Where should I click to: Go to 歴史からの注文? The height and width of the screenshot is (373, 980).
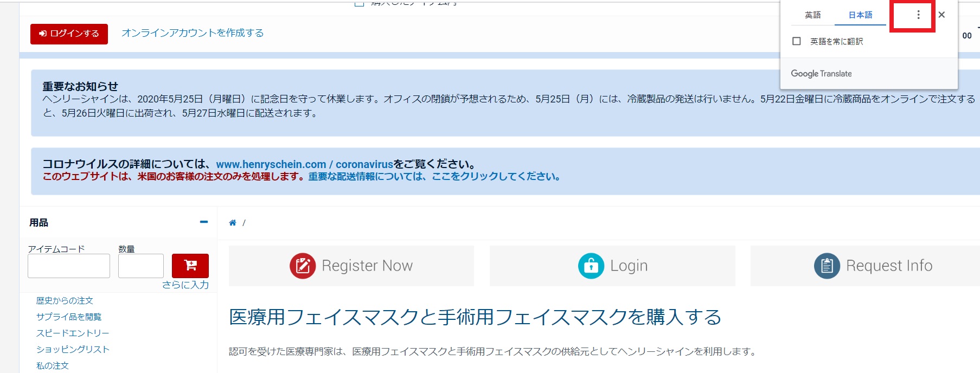[65, 301]
